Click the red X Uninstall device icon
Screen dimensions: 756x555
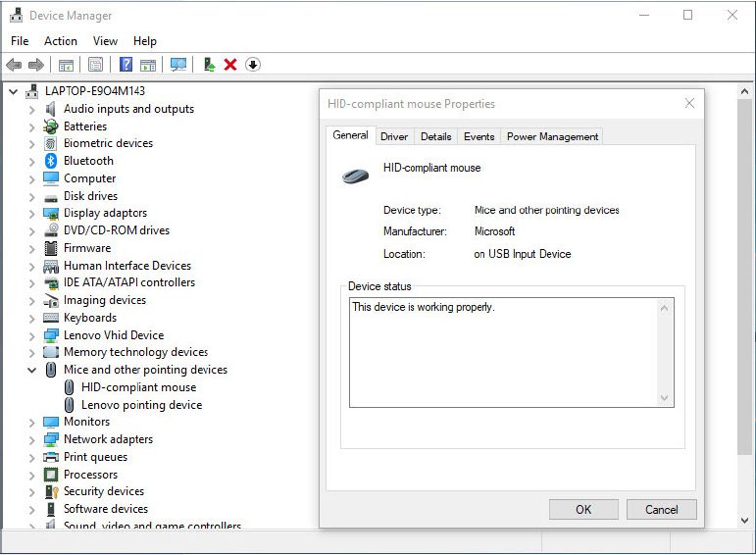tap(230, 65)
